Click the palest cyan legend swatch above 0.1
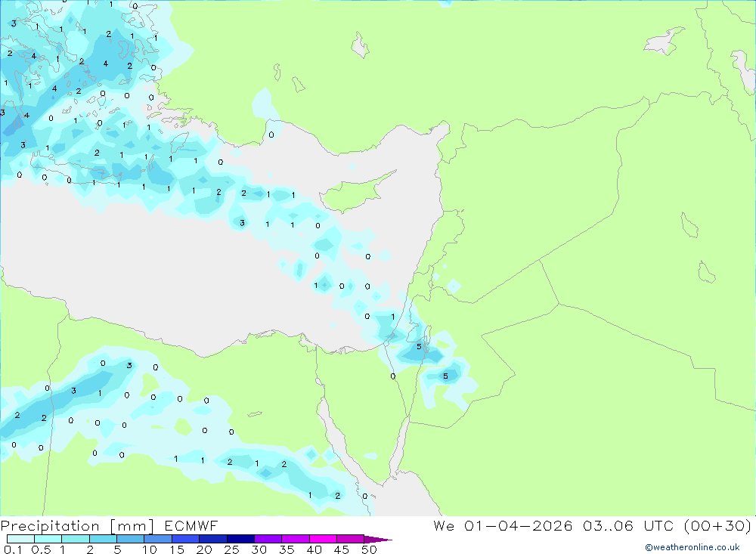This screenshot has width=756, height=554. coord(20,539)
